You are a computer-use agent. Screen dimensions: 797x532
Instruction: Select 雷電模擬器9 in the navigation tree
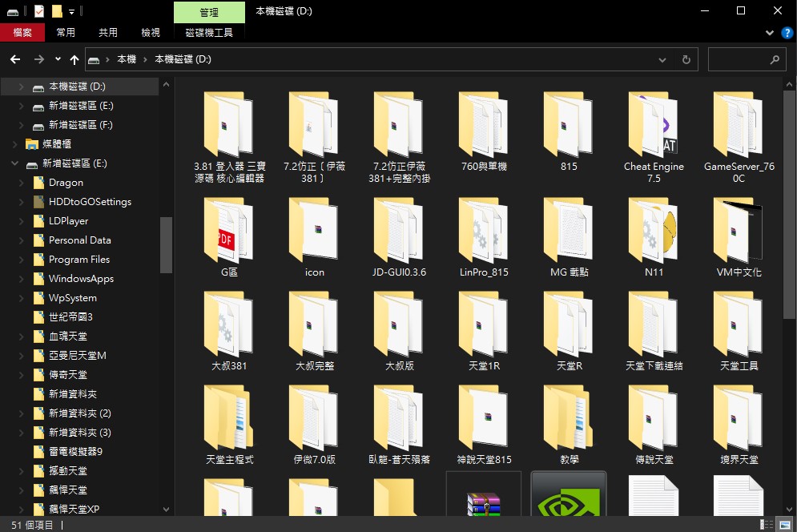pyautogui.click(x=76, y=452)
